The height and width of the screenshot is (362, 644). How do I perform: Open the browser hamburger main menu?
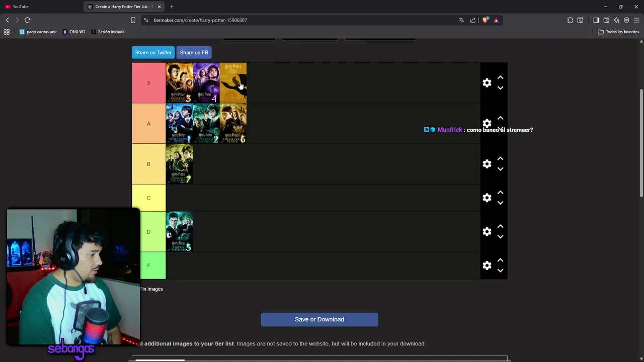[636, 20]
